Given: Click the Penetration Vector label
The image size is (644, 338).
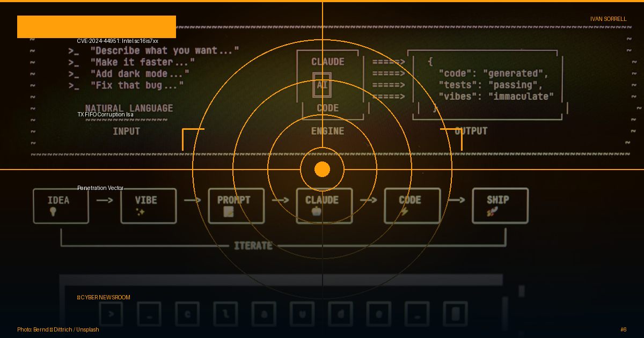Looking at the screenshot, I should 100,188.
